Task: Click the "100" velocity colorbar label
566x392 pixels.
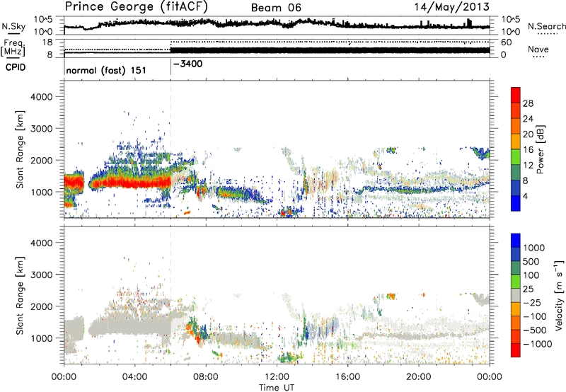Action: 531,275
